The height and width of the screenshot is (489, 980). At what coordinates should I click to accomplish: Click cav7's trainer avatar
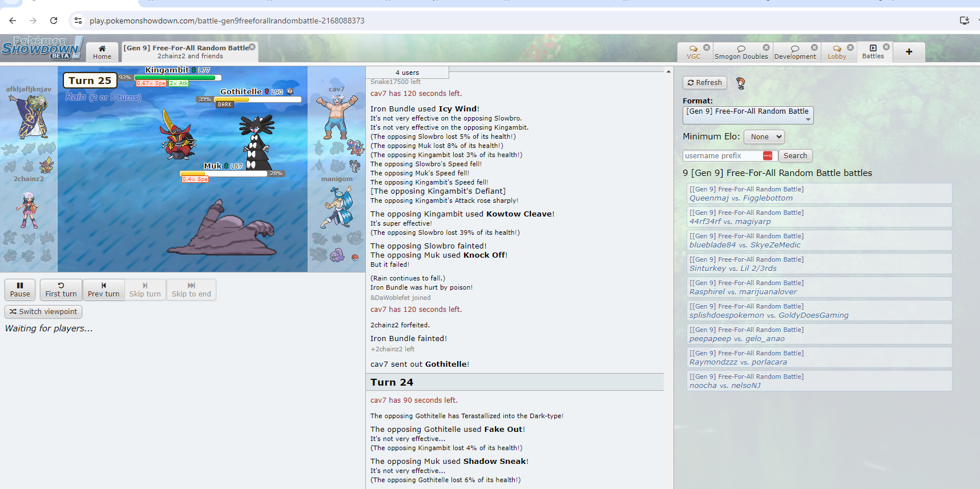tap(336, 117)
